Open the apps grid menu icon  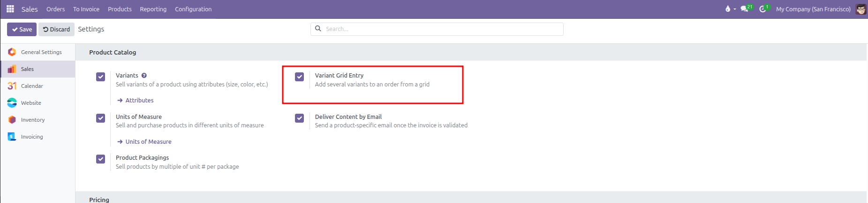click(10, 9)
